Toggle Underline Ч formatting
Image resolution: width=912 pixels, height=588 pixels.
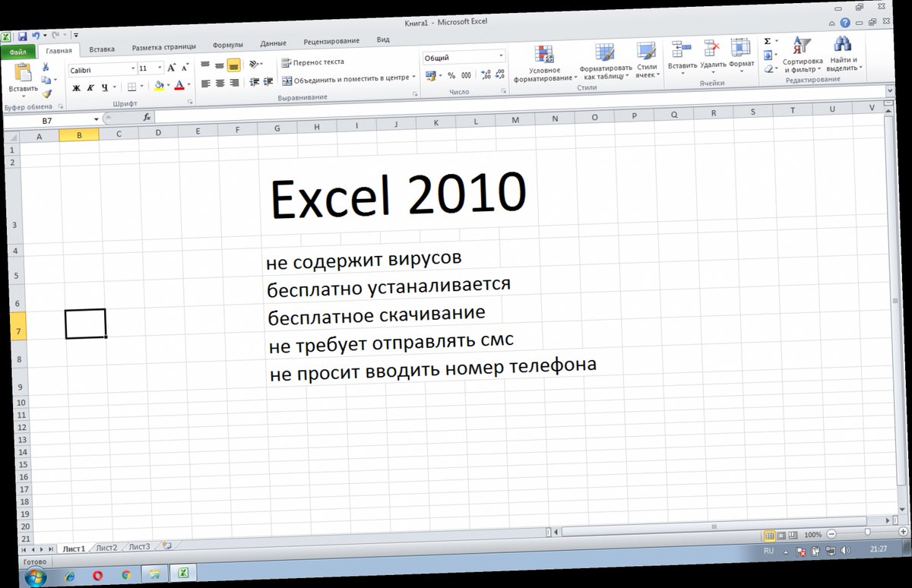pyautogui.click(x=103, y=88)
